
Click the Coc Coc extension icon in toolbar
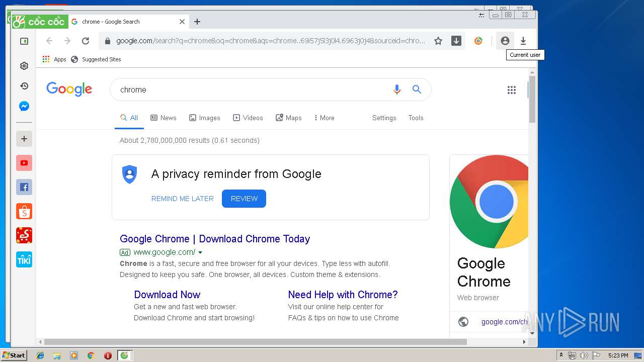pyautogui.click(x=478, y=41)
